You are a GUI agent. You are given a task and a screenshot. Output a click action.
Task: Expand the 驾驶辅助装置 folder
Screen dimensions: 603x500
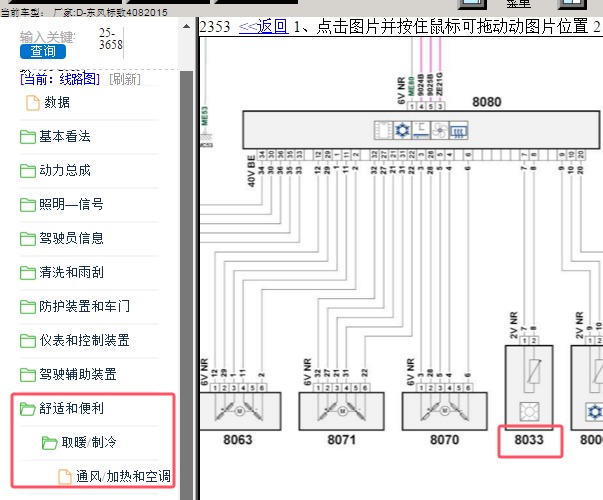click(78, 374)
